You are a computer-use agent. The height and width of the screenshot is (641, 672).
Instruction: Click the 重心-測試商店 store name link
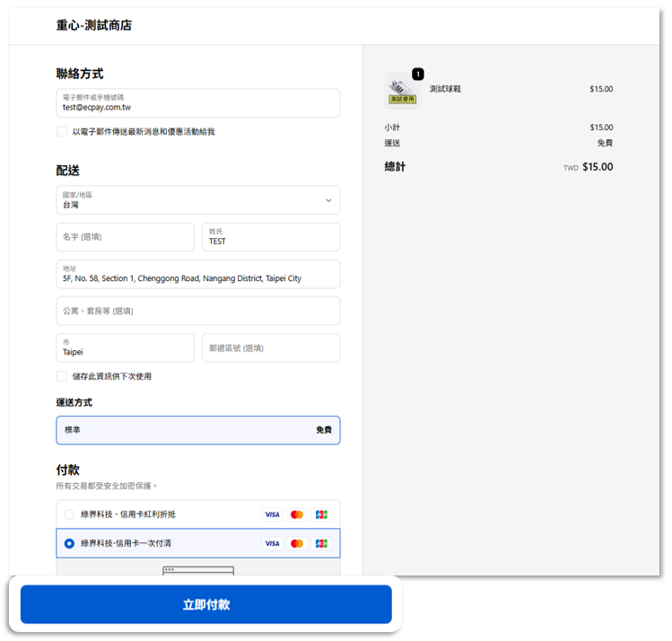point(94,25)
